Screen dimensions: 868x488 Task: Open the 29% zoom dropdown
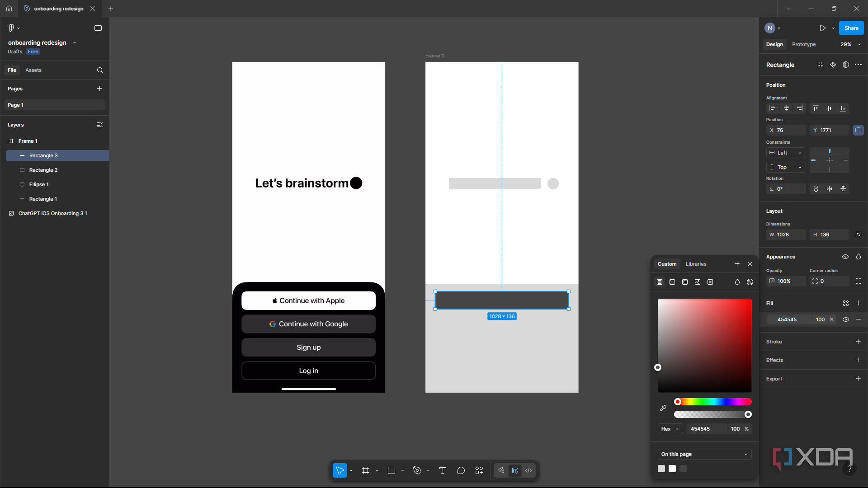pyautogui.click(x=850, y=44)
